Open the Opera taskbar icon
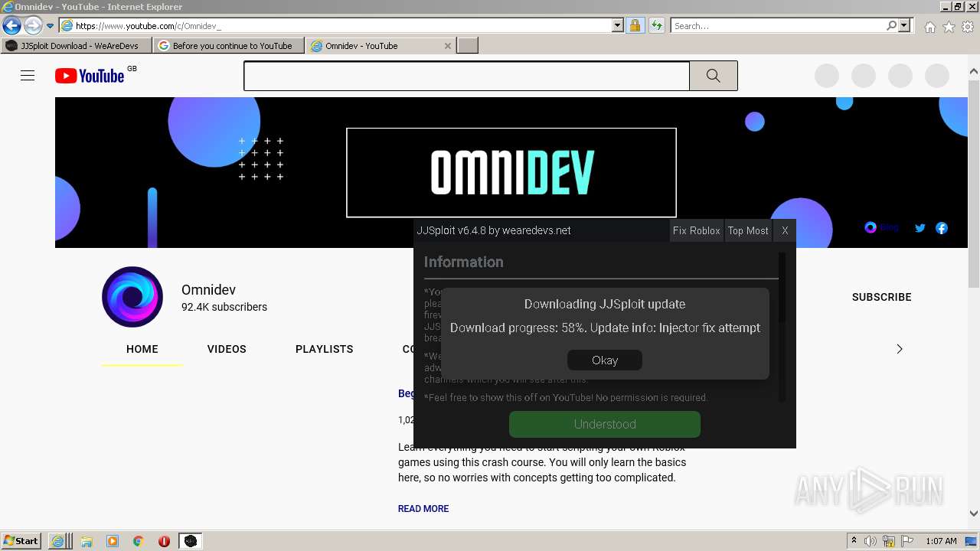The image size is (980, 551). (164, 541)
